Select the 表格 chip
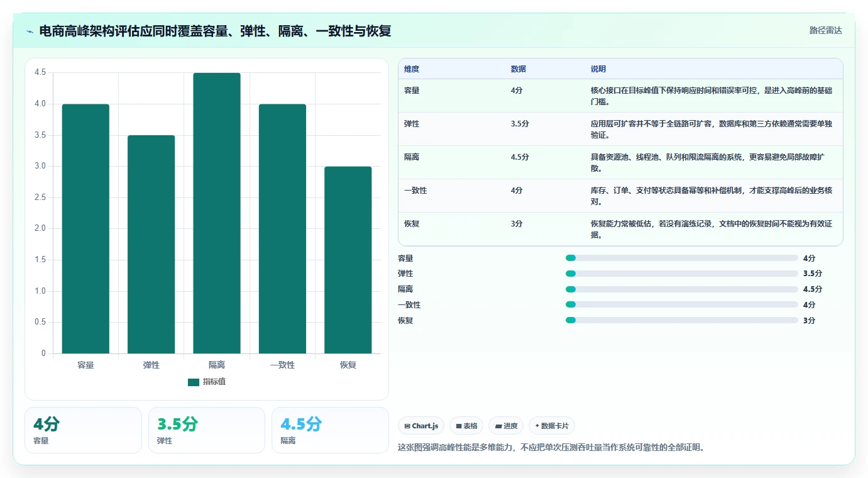This screenshot has width=868, height=478. tap(466, 426)
